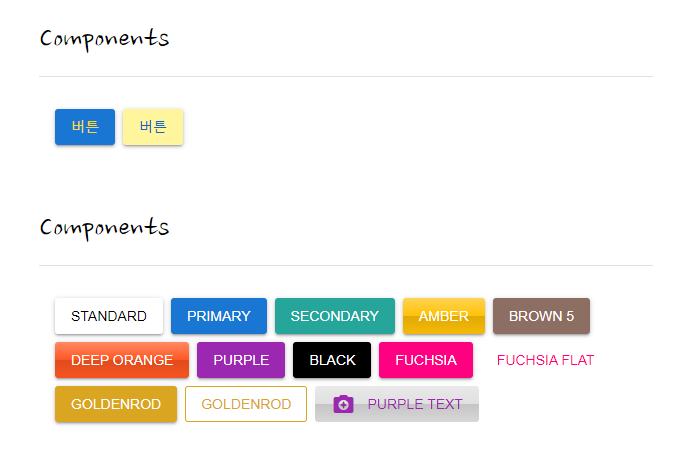Click the blue 버튼 button
This screenshot has height=459, width=698.
[x=85, y=127]
